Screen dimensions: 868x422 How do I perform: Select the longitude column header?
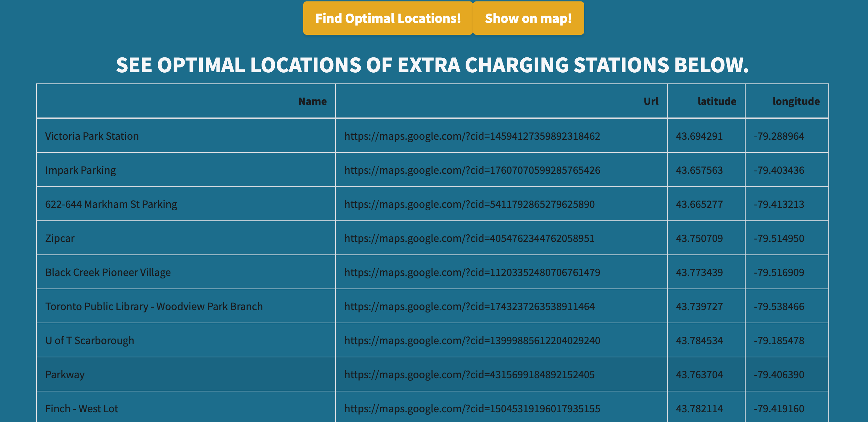point(787,101)
